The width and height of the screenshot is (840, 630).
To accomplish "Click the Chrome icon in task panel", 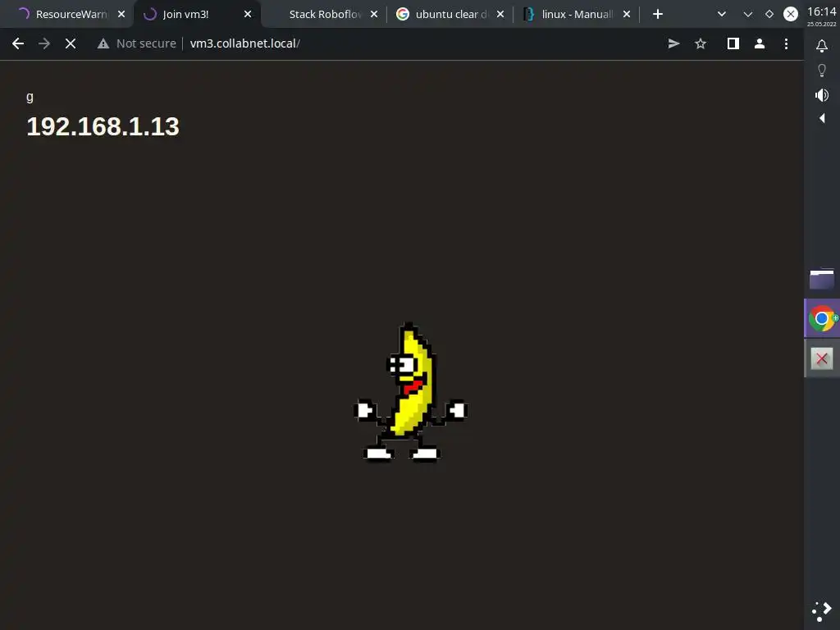I will pos(822,318).
